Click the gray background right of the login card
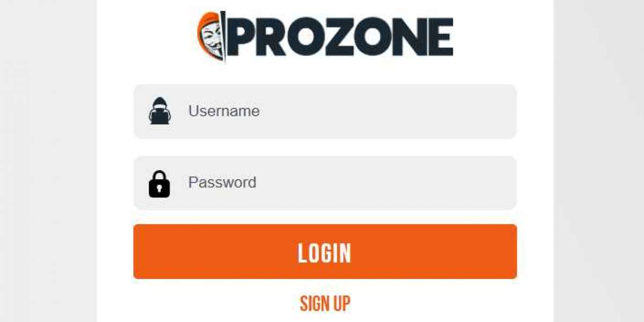The image size is (644, 322). [599, 161]
